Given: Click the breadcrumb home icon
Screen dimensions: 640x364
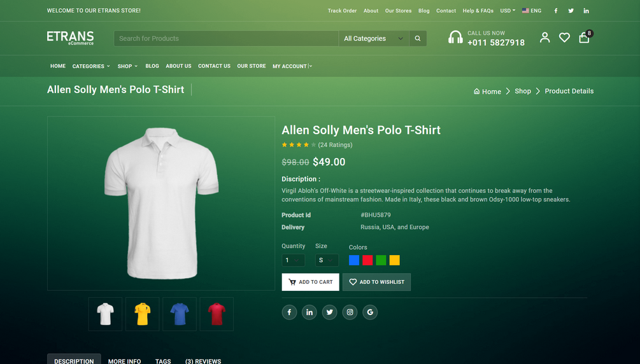Looking at the screenshot, I should [x=476, y=91].
